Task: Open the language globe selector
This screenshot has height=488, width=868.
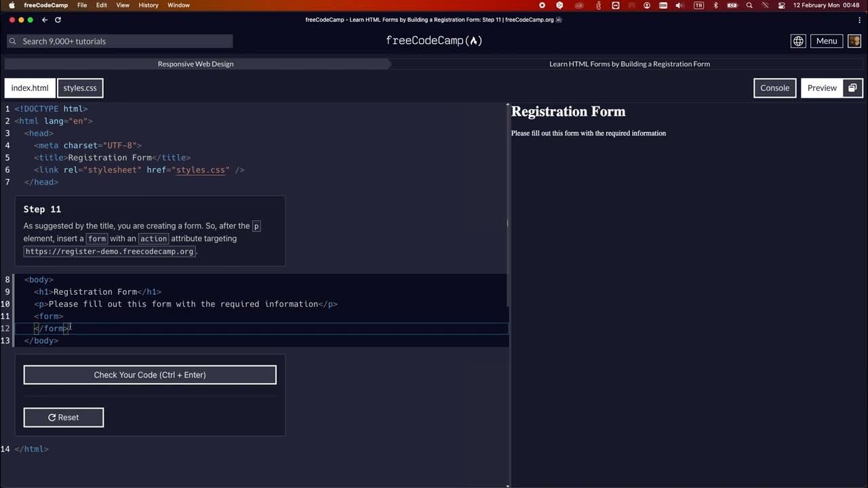Action: tap(798, 41)
